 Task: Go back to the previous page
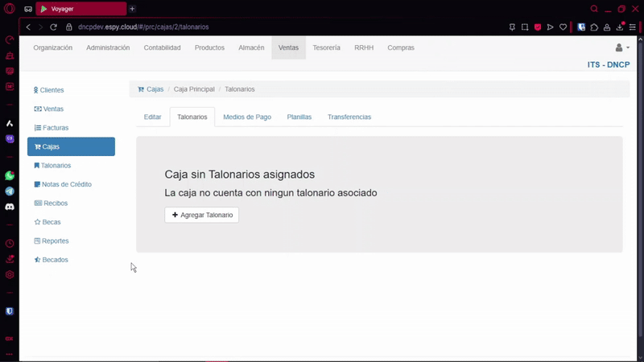click(x=28, y=27)
